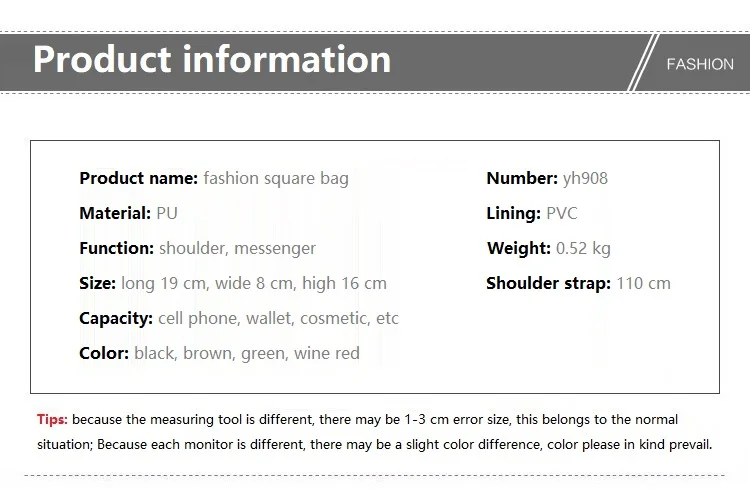Click the red 'Tips:' label
Viewport: 750px width, 500px height.
tap(52, 420)
